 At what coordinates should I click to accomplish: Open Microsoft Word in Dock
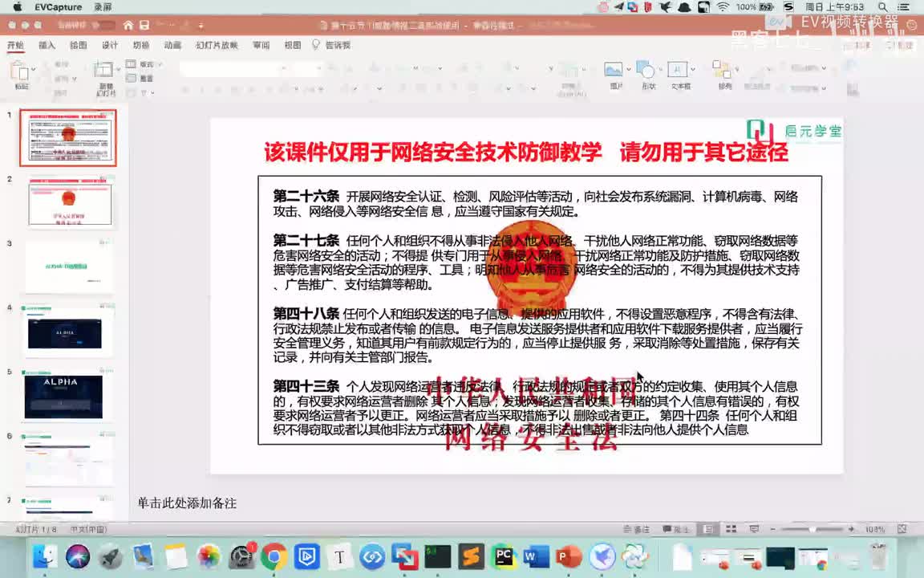point(536,556)
